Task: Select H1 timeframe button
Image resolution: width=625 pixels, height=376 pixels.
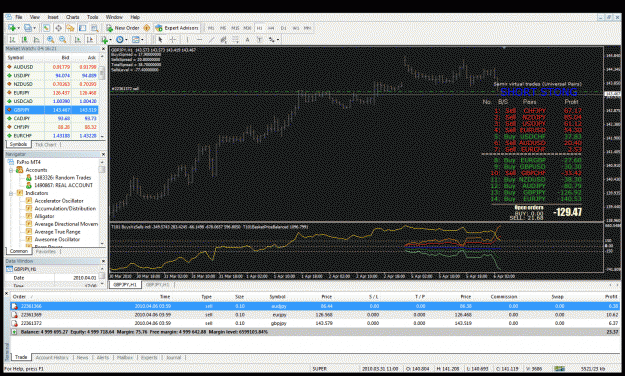Action: [259, 28]
